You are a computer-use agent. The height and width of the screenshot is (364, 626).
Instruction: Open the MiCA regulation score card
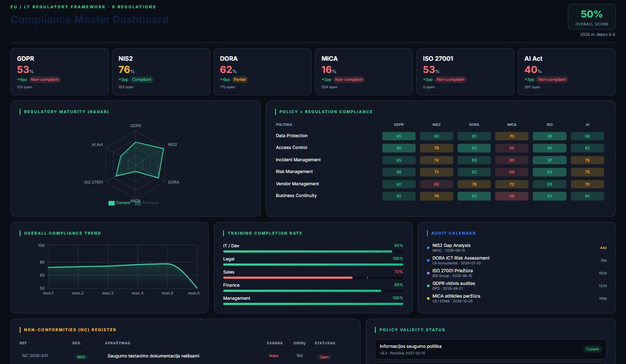click(x=364, y=72)
